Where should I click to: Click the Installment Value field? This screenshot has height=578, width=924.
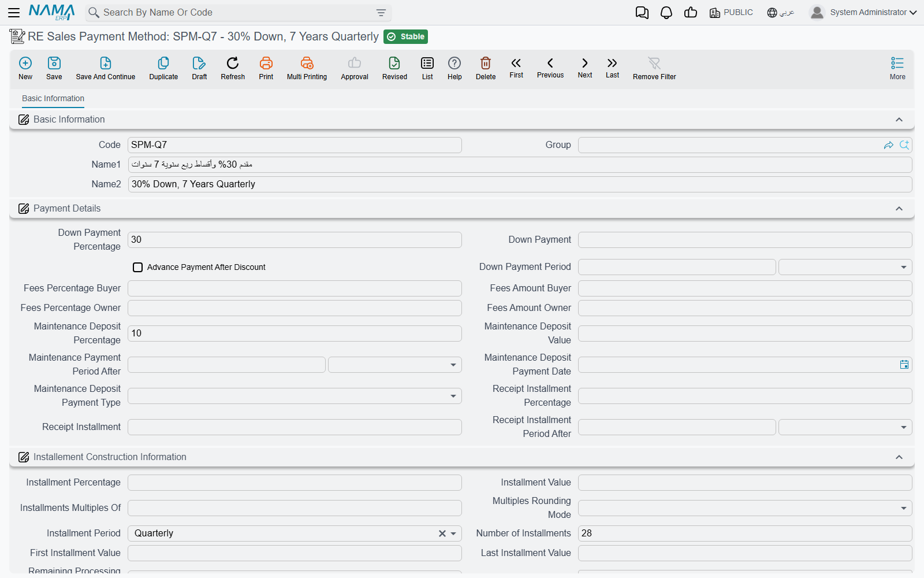(745, 483)
